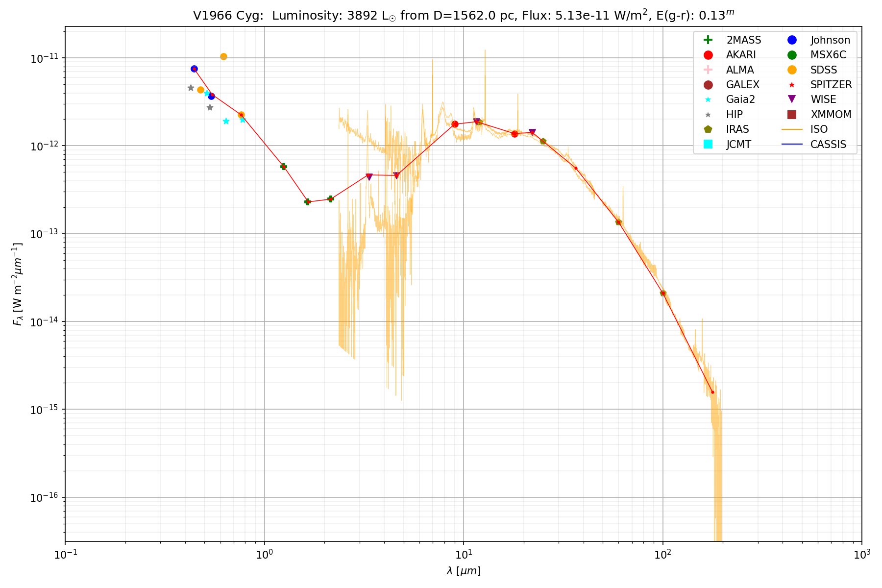Screen dimensions: 882x588
Task: Select the CASSIS blue line legend sample
Action: click(x=792, y=145)
